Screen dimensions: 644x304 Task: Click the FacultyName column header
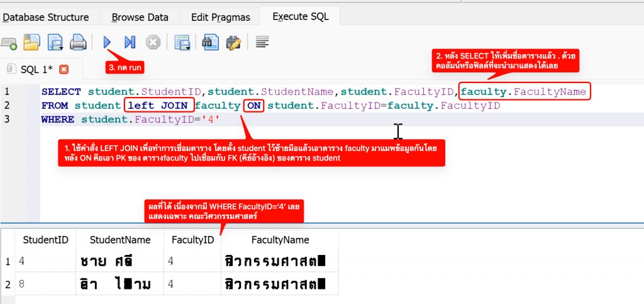pyautogui.click(x=280, y=240)
